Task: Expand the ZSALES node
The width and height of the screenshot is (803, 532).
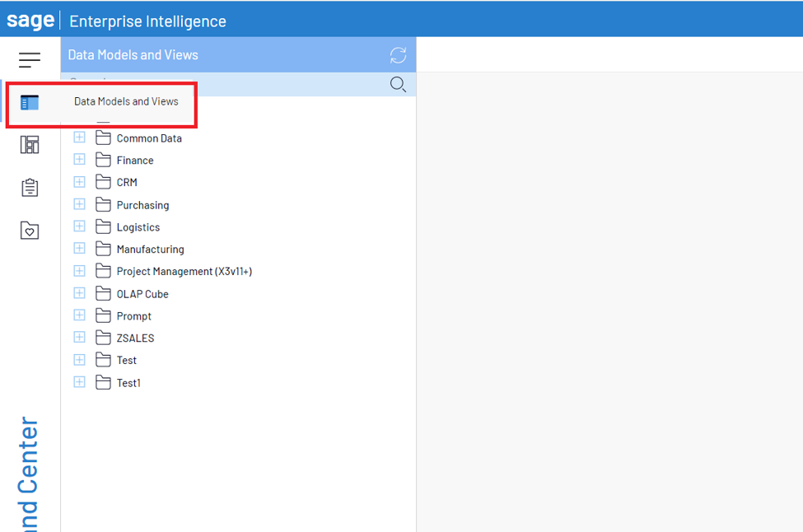Action: [x=79, y=336]
